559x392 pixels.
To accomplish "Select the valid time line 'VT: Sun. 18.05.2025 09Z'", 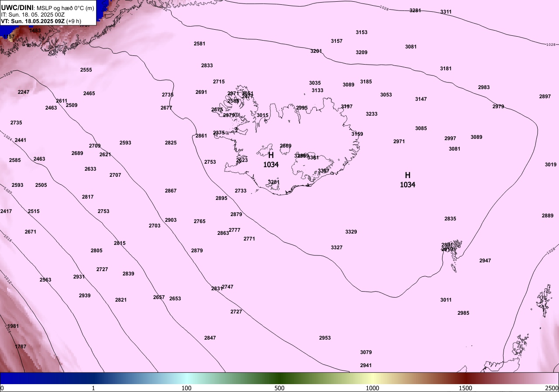I will click(x=33, y=21).
